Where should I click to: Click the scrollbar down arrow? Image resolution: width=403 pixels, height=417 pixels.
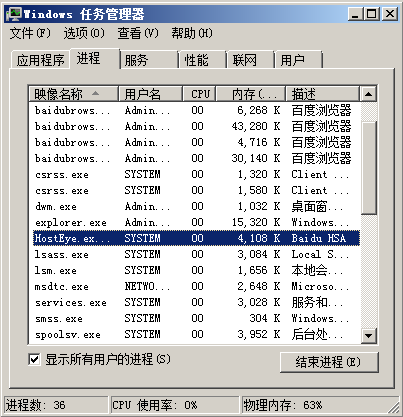[369, 335]
